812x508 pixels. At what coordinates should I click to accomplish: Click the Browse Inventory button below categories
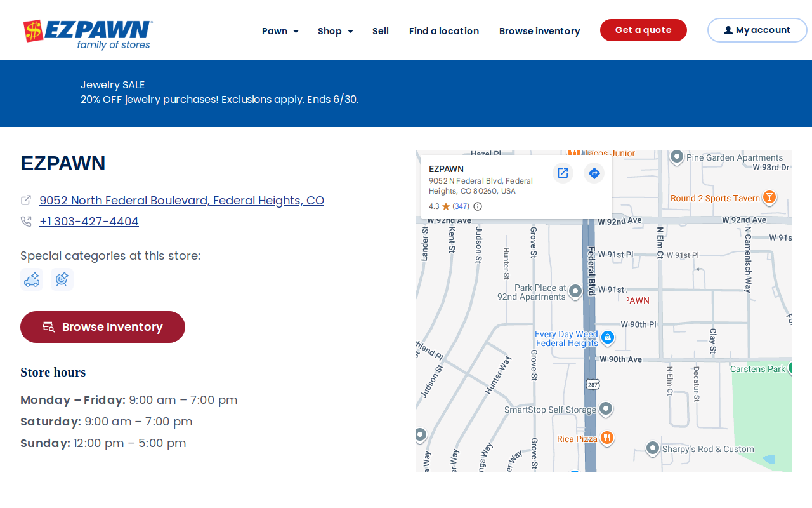pyautogui.click(x=103, y=327)
